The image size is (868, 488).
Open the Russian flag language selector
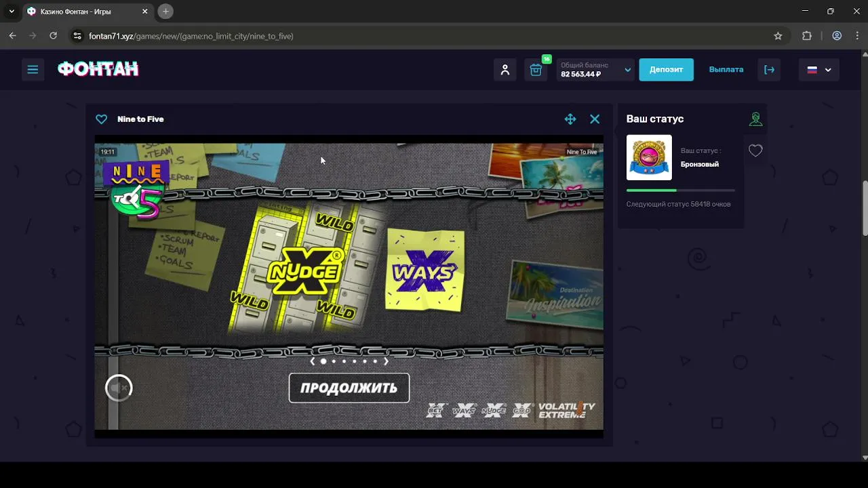tap(819, 69)
